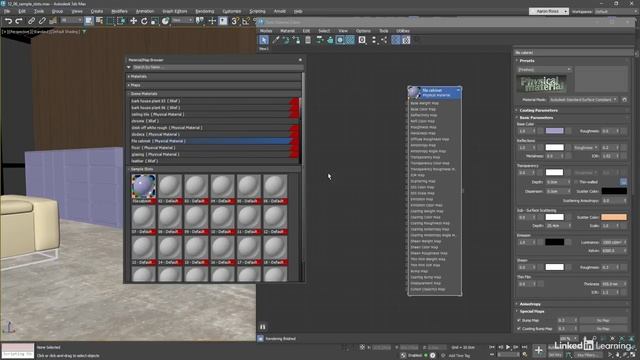Click the teal teapot preview icon
640x360 pixels.
[330, 40]
